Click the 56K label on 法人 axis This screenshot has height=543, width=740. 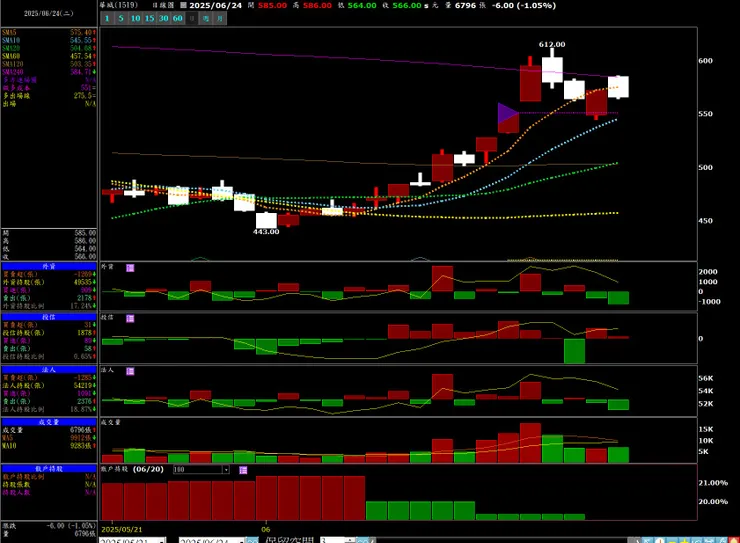pos(706,378)
